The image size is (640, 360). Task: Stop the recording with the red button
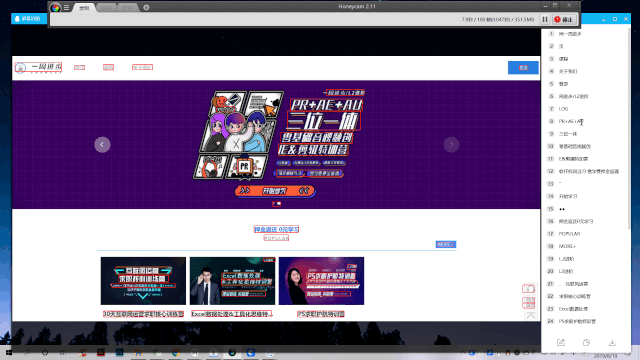point(564,20)
